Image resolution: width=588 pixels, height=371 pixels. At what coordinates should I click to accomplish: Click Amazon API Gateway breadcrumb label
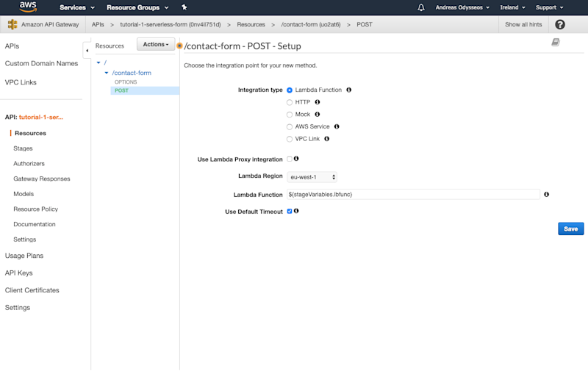tap(50, 24)
